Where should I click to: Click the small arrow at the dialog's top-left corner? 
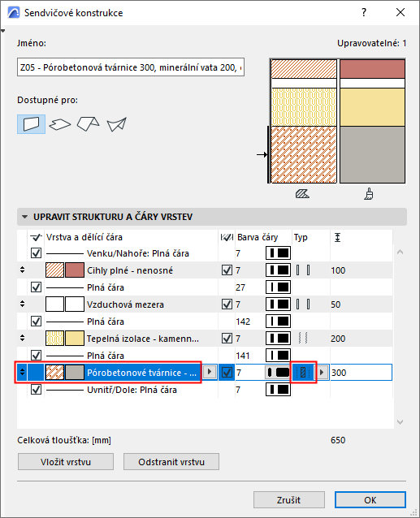click(3, 31)
